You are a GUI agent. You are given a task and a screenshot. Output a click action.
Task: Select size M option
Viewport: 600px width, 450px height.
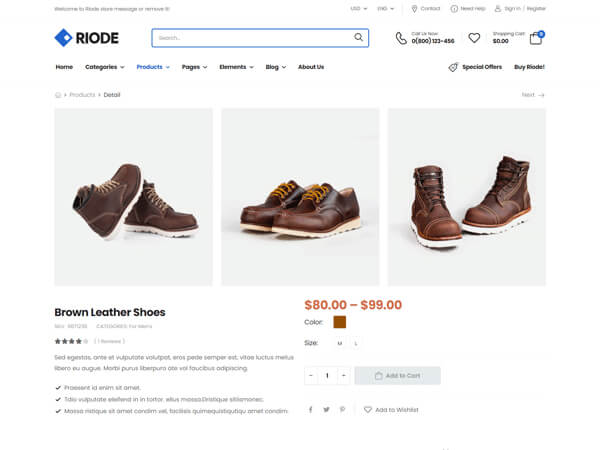point(339,343)
